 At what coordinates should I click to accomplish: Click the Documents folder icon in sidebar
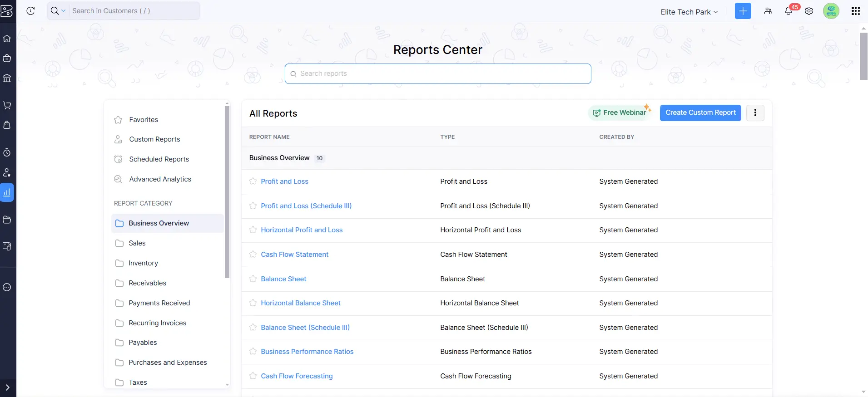(7, 220)
